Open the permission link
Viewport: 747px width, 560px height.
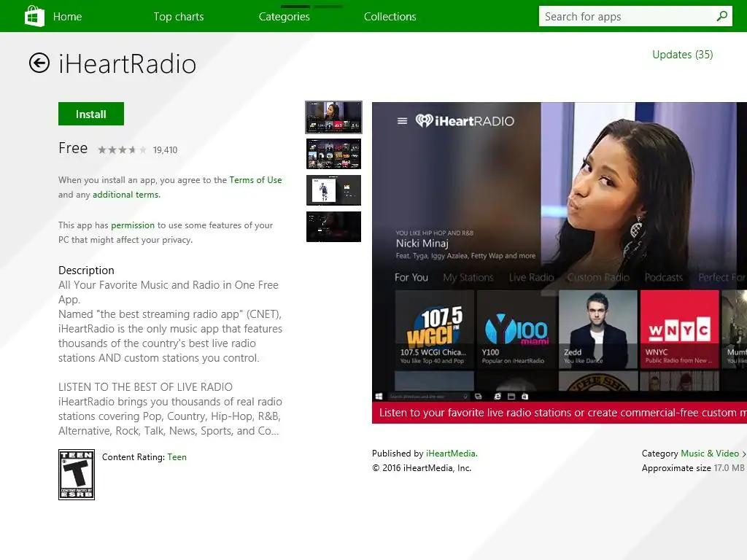click(x=133, y=225)
